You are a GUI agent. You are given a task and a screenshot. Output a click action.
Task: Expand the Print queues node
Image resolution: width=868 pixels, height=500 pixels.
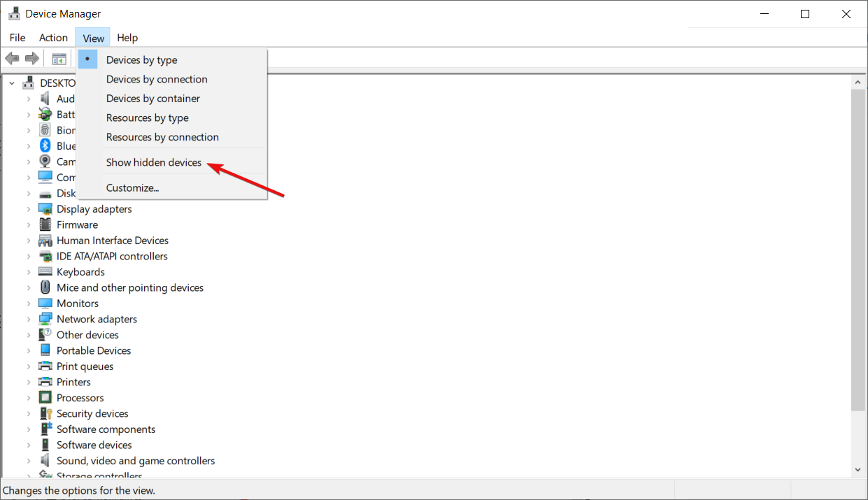[x=29, y=366]
